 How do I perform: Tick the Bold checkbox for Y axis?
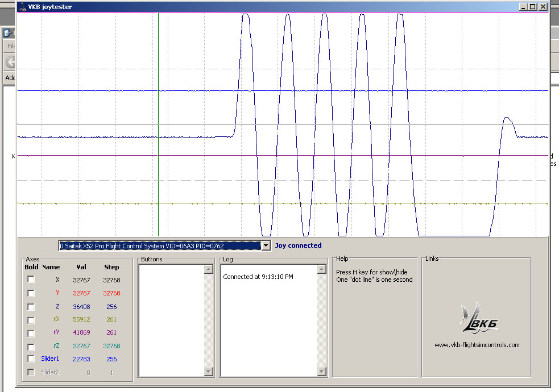31,293
